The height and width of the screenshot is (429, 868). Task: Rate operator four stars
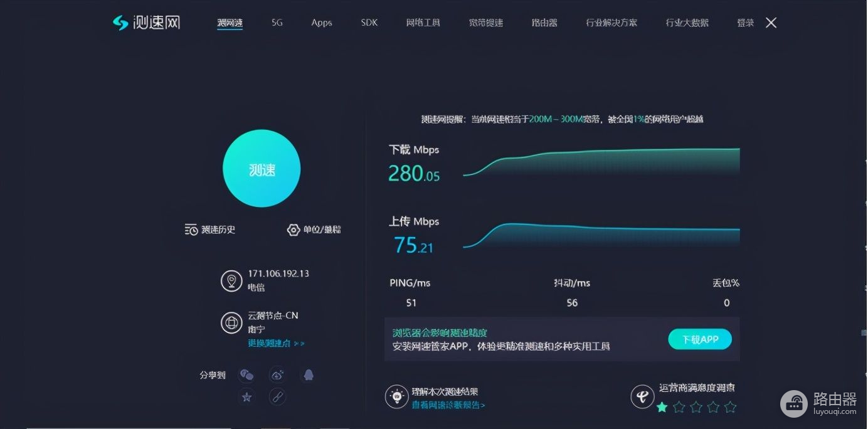click(713, 407)
